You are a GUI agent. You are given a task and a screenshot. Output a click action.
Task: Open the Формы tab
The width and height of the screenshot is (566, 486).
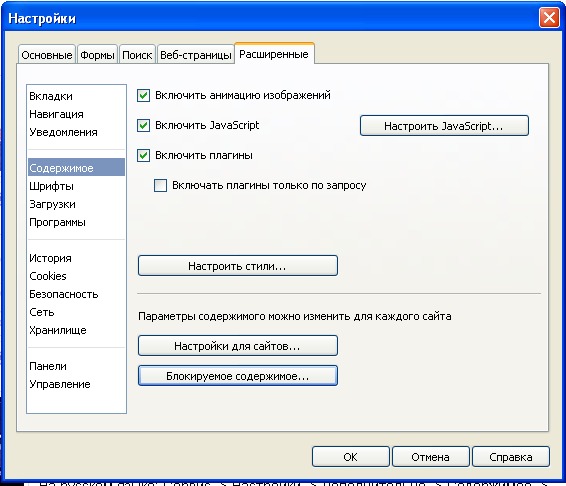point(97,55)
